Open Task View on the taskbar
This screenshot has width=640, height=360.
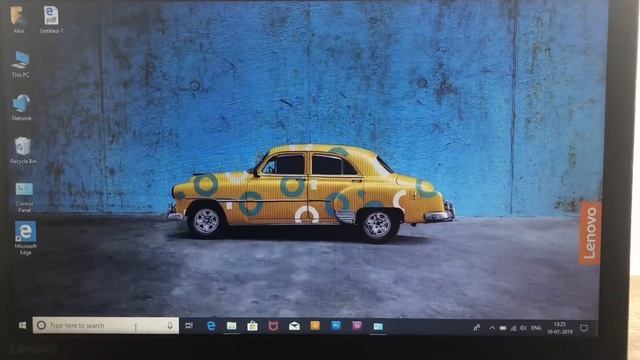point(189,326)
